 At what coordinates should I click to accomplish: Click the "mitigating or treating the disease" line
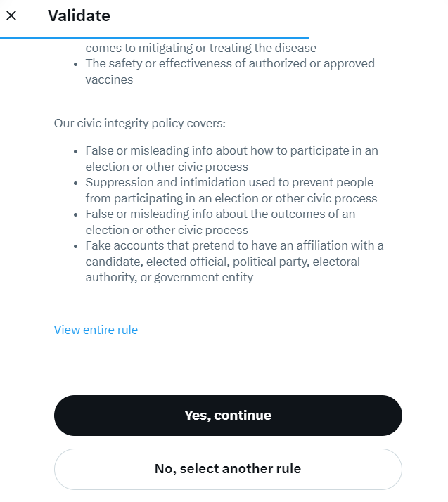pos(201,49)
